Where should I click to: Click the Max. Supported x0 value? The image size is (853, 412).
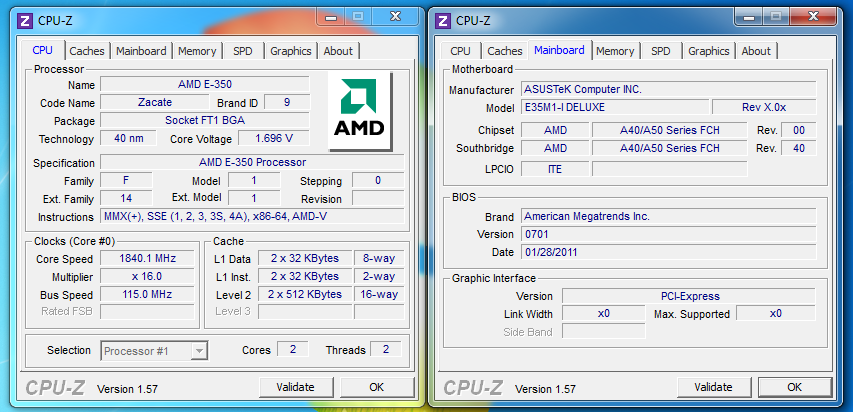[x=776, y=313]
